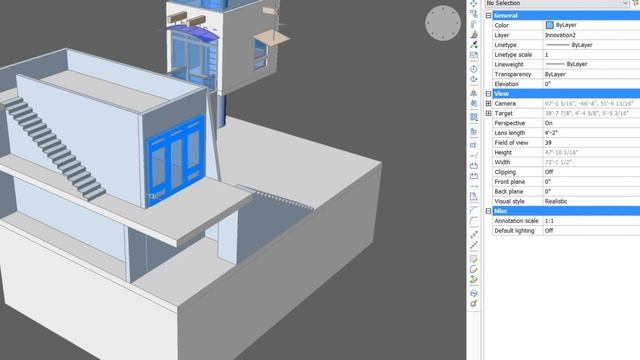Click the Linetype scale value 1

[x=591, y=55]
